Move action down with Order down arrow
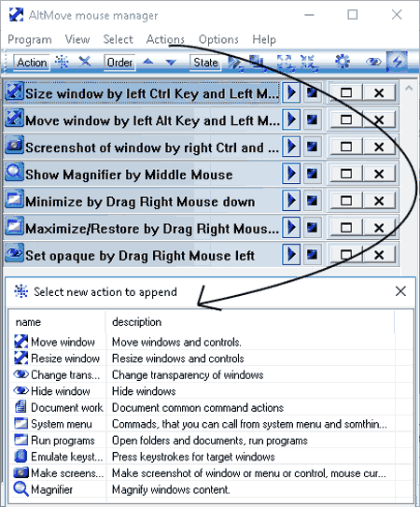This screenshot has height=507, width=420. (171, 62)
